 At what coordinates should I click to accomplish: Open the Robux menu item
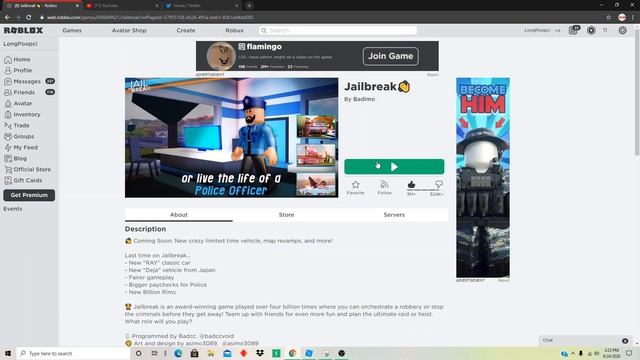click(x=234, y=30)
